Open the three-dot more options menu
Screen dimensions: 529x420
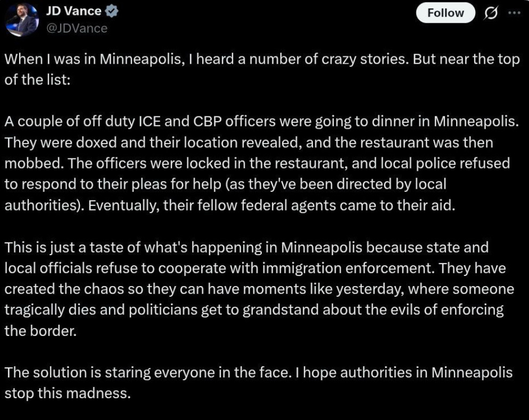coord(514,13)
